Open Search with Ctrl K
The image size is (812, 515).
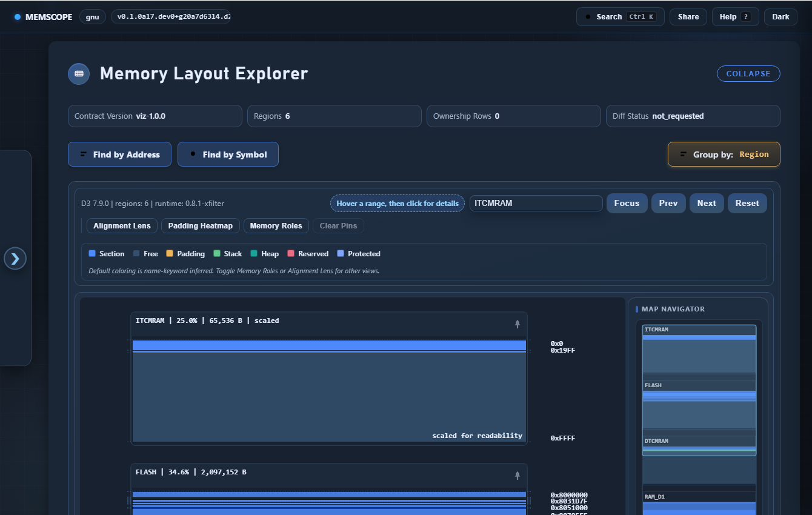(620, 17)
